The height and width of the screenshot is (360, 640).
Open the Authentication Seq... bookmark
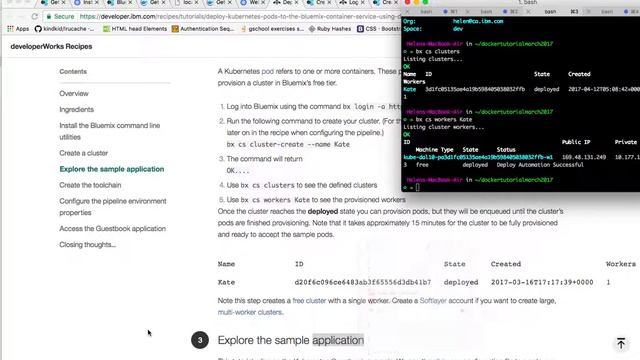pos(203,29)
